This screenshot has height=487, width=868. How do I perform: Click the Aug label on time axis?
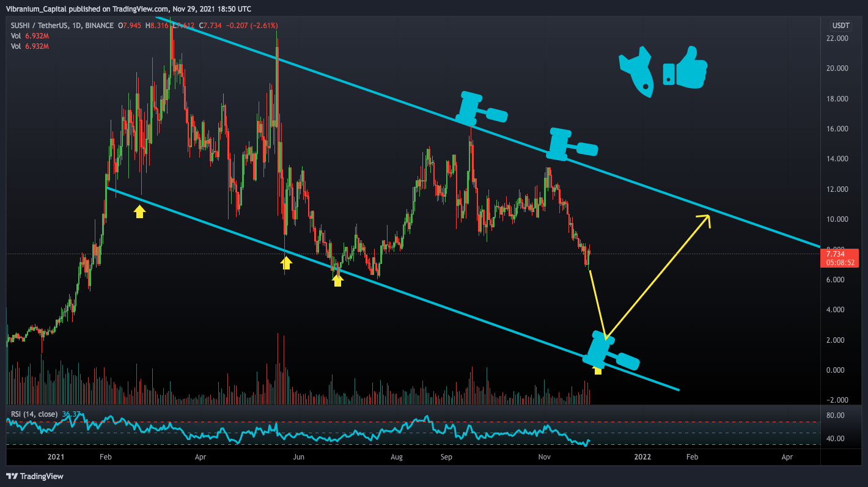pyautogui.click(x=397, y=456)
